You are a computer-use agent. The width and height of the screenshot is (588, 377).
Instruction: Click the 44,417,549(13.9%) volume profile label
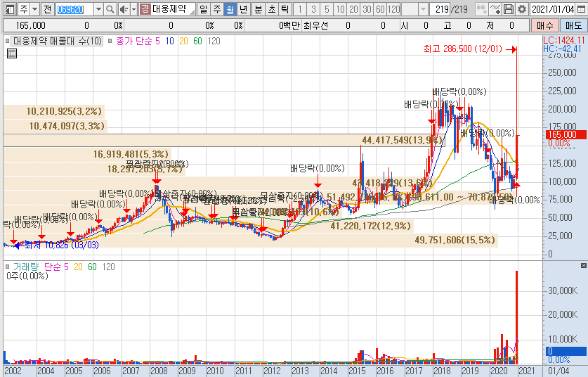point(403,140)
